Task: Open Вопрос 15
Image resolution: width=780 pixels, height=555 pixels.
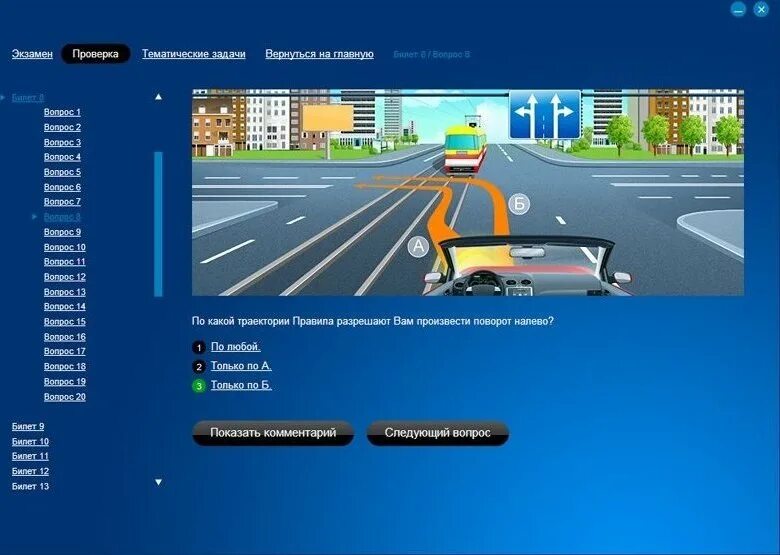Action: coord(65,322)
